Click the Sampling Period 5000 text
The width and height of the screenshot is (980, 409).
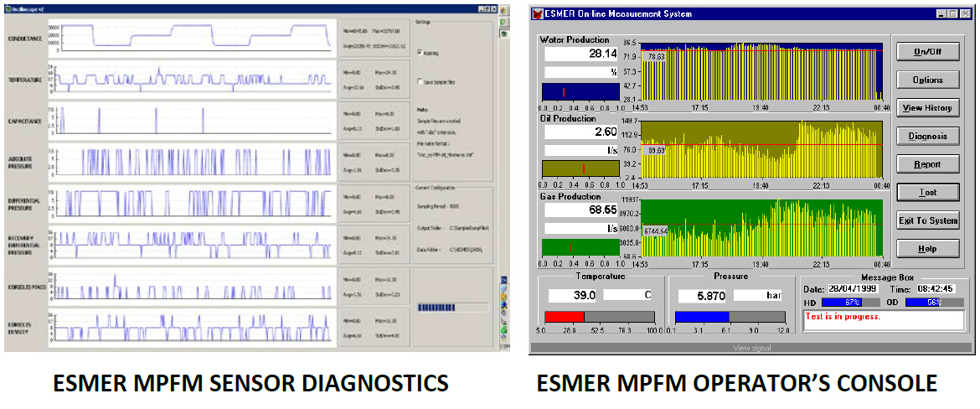440,204
